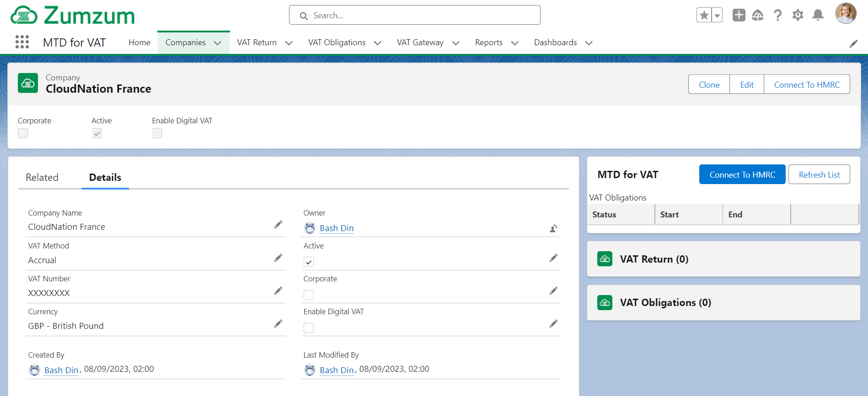
Task: Click the Created By avatar icon
Action: point(35,370)
